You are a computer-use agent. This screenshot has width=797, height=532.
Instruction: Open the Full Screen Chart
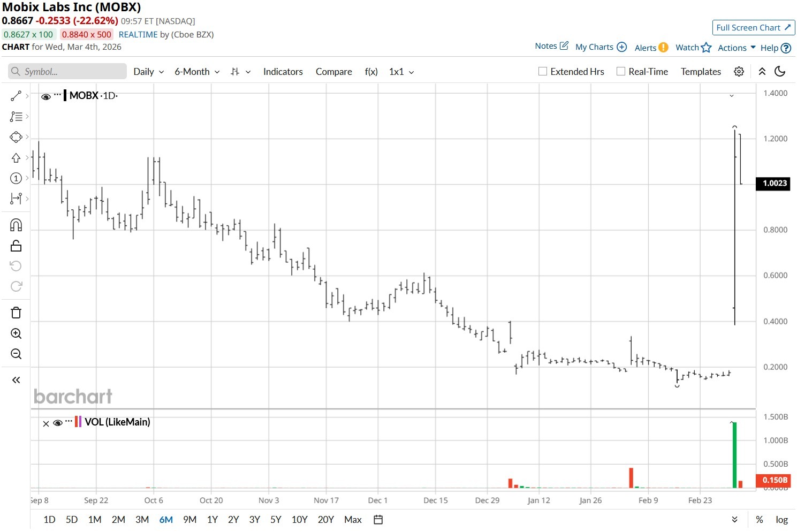point(754,28)
